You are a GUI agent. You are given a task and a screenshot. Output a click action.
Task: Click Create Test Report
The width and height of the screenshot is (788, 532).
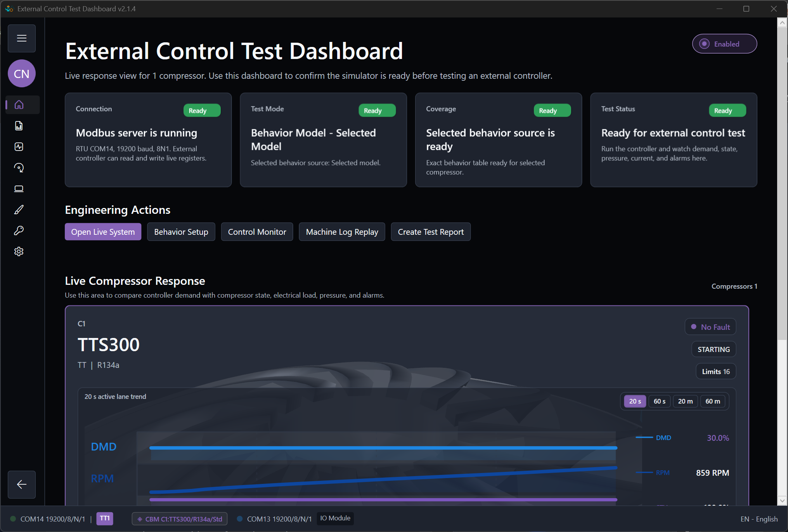[431, 232]
